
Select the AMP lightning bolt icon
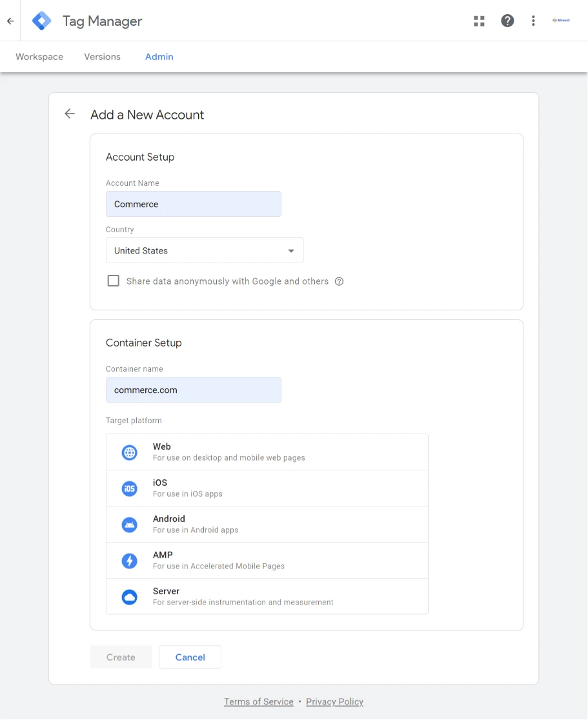tap(130, 561)
